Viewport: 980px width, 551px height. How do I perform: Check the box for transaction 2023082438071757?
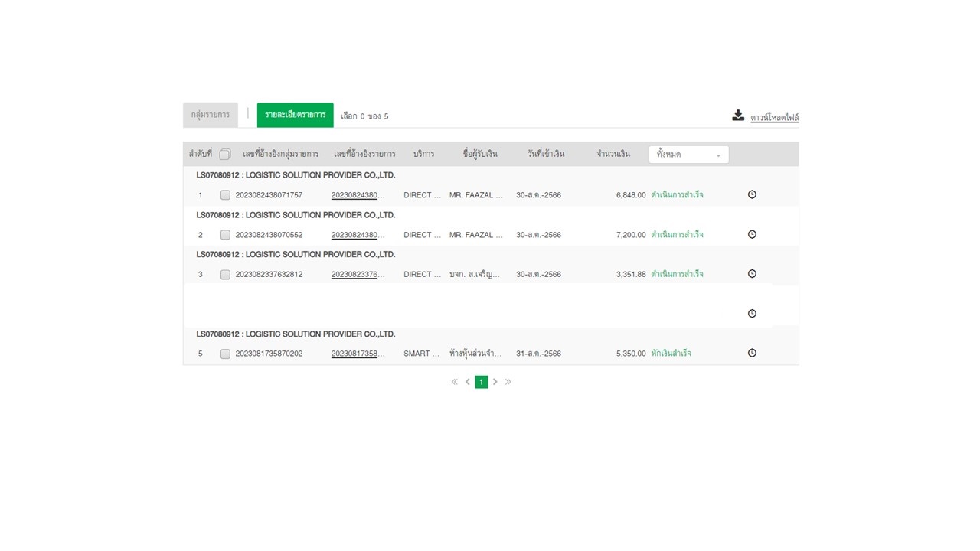225,195
